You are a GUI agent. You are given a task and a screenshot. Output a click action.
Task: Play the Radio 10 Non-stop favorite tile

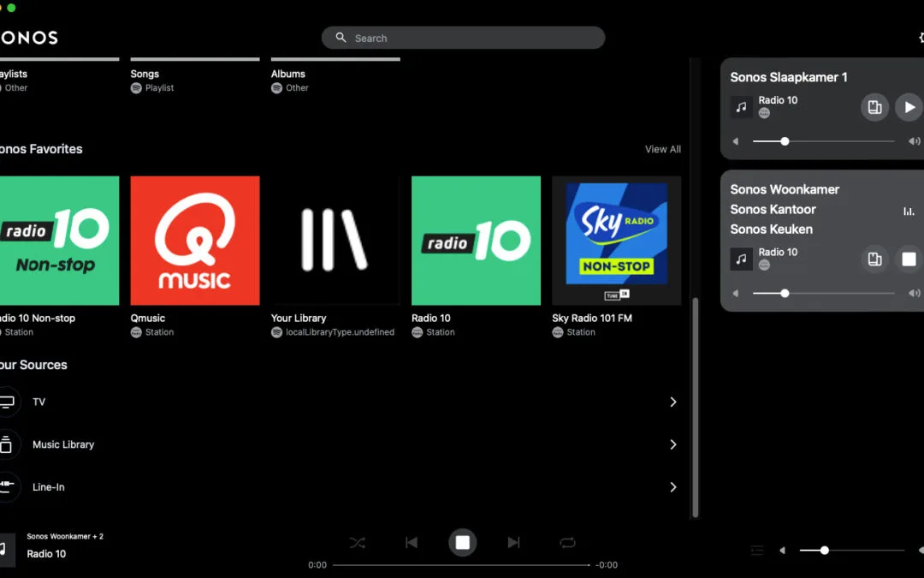60,241
